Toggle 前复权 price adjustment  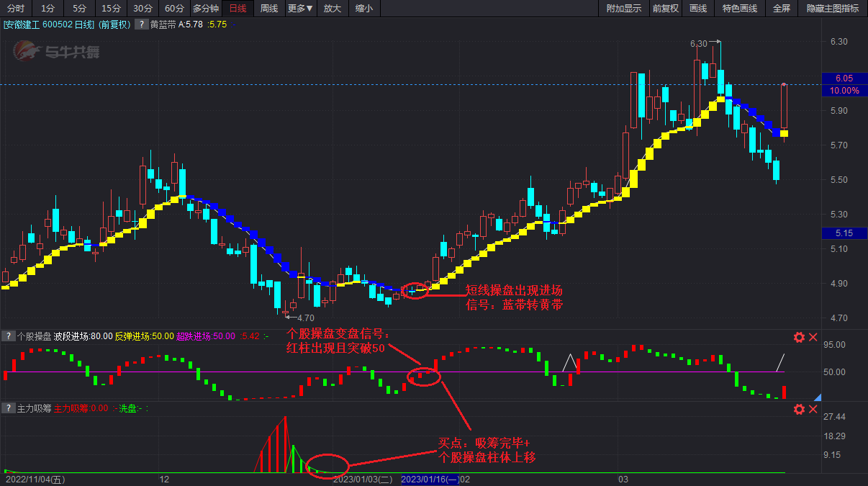click(666, 9)
